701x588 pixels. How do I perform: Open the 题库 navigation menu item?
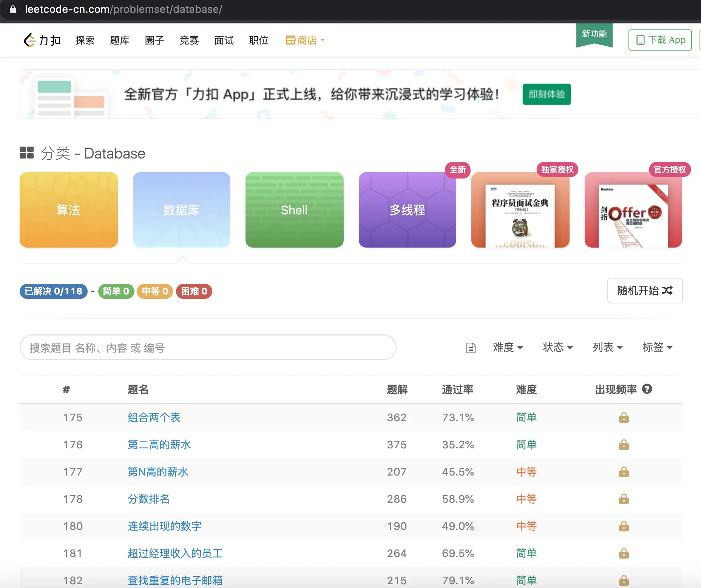(120, 40)
